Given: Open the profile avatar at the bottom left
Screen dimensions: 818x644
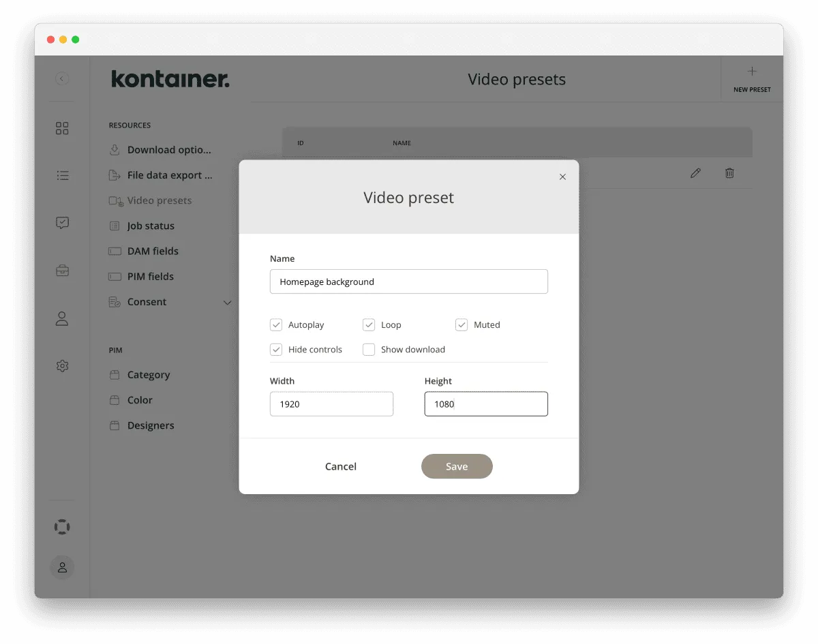Looking at the screenshot, I should (62, 567).
